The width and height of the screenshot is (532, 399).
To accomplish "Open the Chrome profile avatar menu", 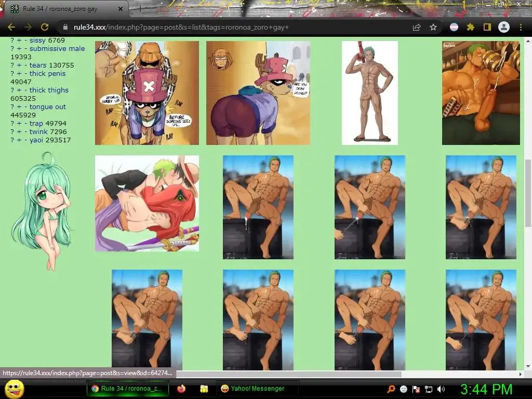I will point(504,27).
